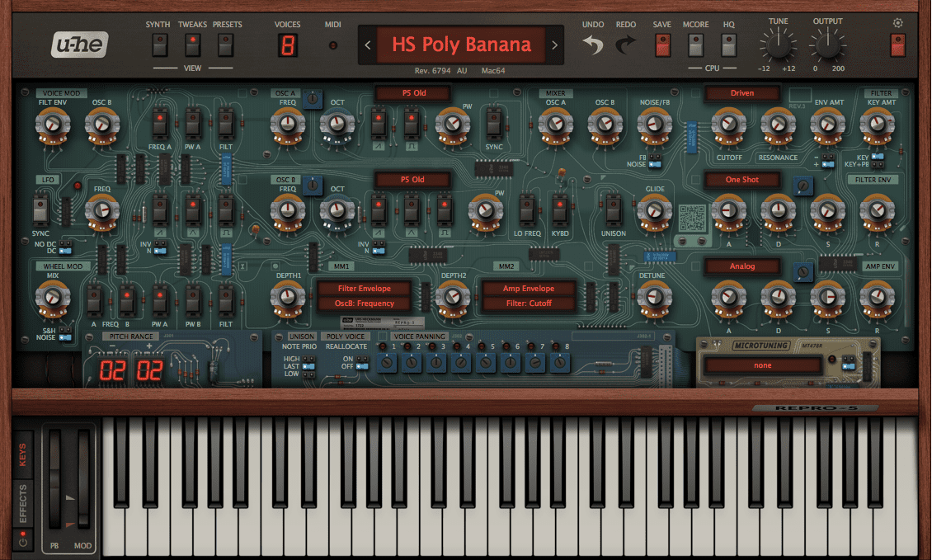
Task: Click the Undo arrow
Action: [x=593, y=45]
